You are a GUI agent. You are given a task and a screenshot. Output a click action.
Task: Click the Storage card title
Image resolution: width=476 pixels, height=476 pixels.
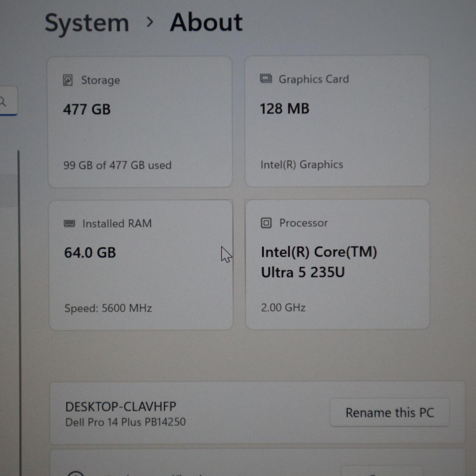coord(100,80)
